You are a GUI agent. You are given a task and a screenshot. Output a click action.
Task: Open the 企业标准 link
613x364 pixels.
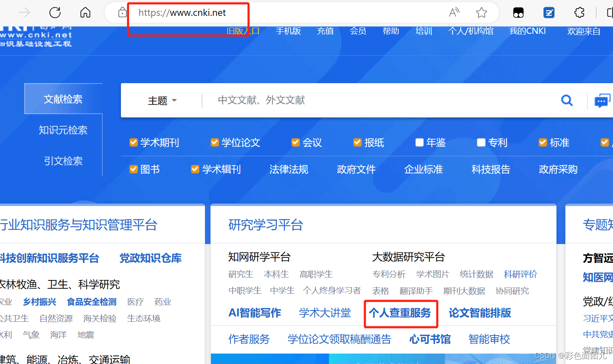pyautogui.click(x=423, y=169)
